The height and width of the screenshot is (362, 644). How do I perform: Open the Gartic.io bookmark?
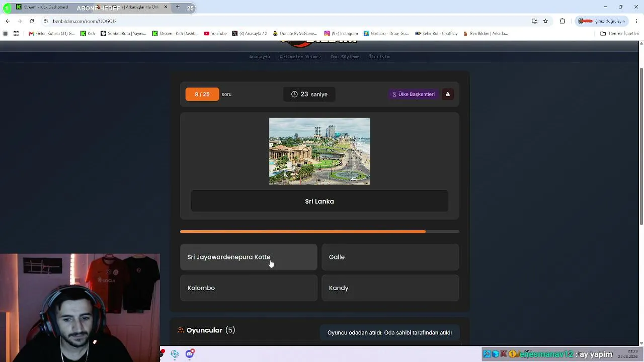(x=386, y=34)
